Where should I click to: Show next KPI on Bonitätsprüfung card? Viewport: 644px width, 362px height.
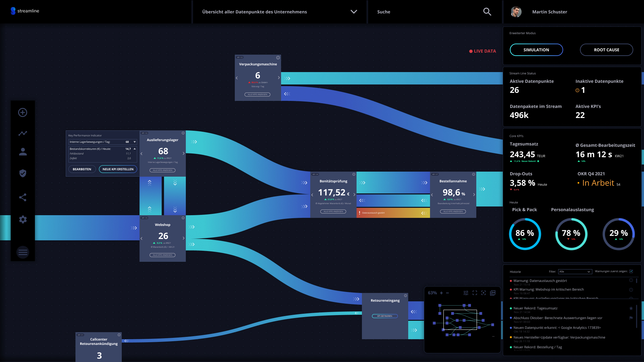[354, 194]
